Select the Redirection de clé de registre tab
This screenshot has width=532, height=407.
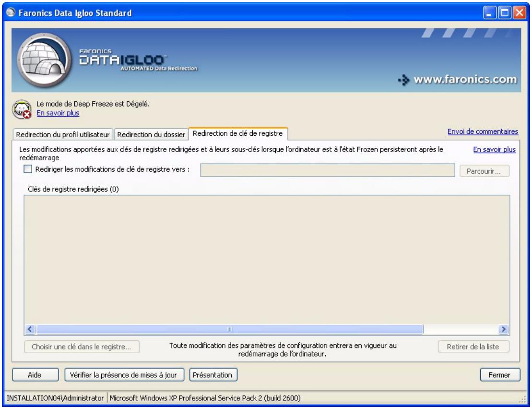click(x=237, y=133)
